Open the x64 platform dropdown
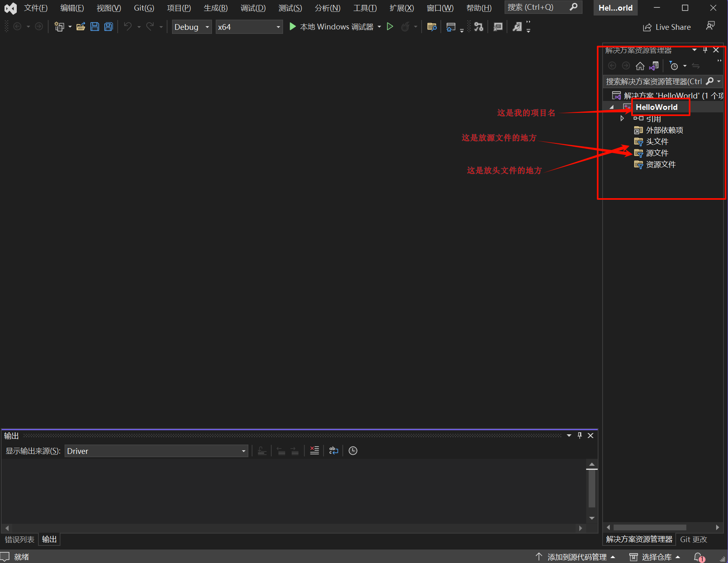 249,27
